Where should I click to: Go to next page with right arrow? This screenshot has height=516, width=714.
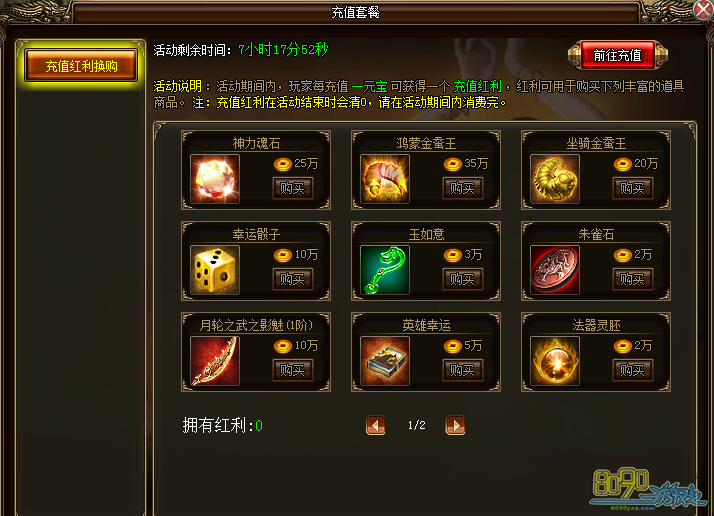point(455,425)
